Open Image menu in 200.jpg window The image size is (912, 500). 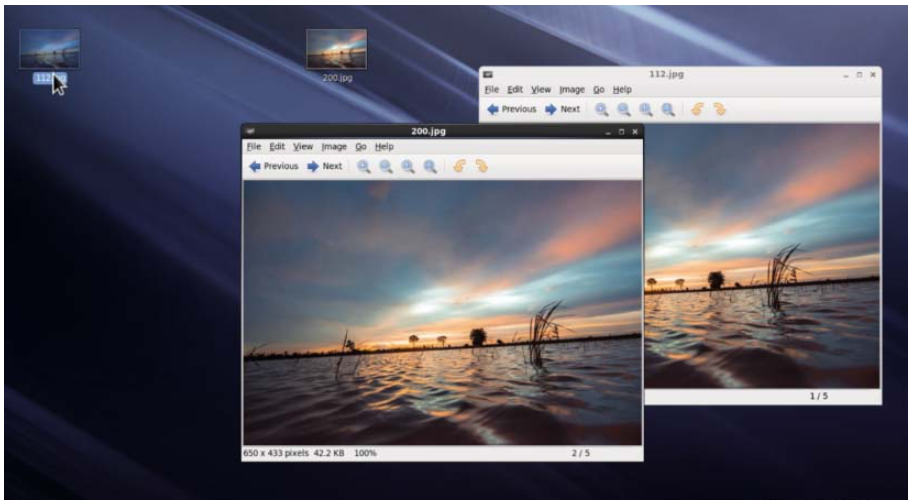[x=334, y=147]
